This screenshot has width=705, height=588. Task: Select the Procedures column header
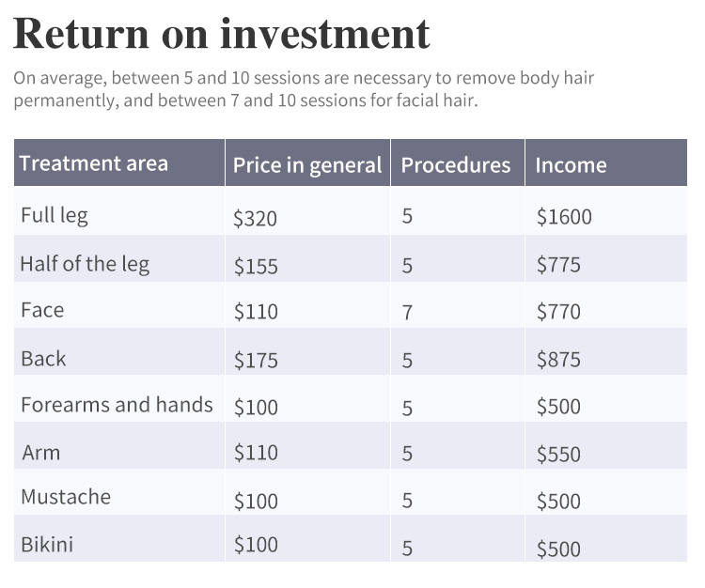[x=455, y=165]
